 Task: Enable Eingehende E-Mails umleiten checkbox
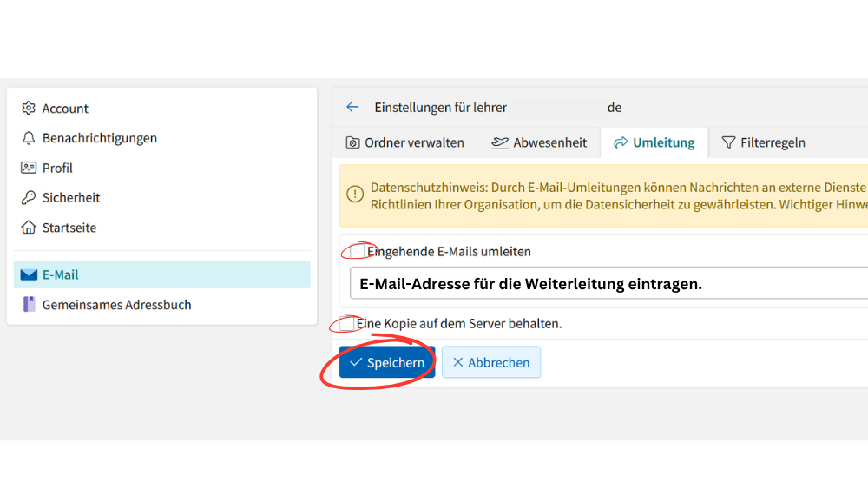tap(357, 251)
